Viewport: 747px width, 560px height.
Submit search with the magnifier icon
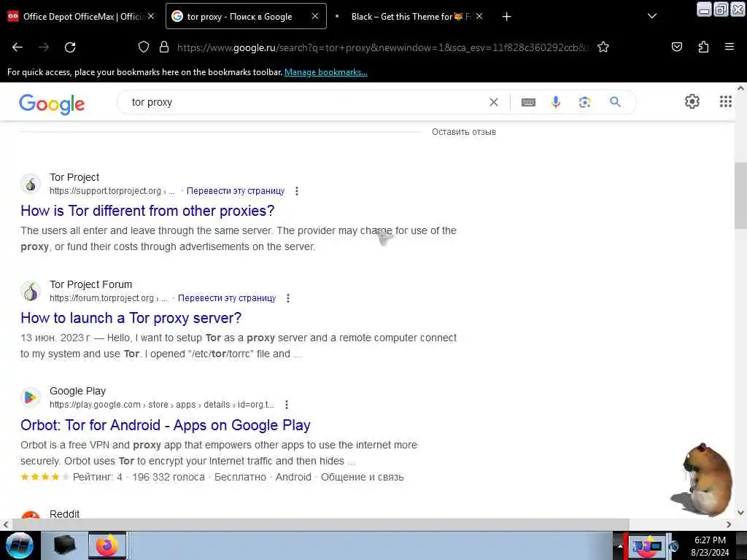[x=615, y=102]
